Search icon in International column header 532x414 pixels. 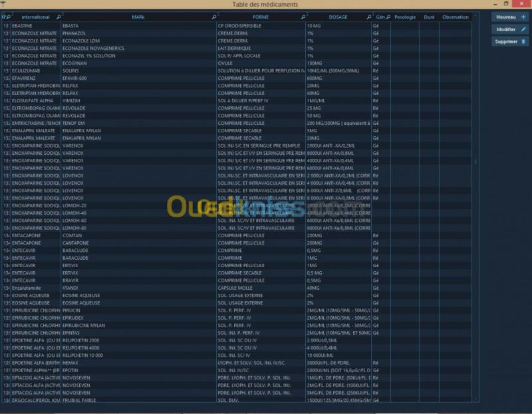coord(59,17)
